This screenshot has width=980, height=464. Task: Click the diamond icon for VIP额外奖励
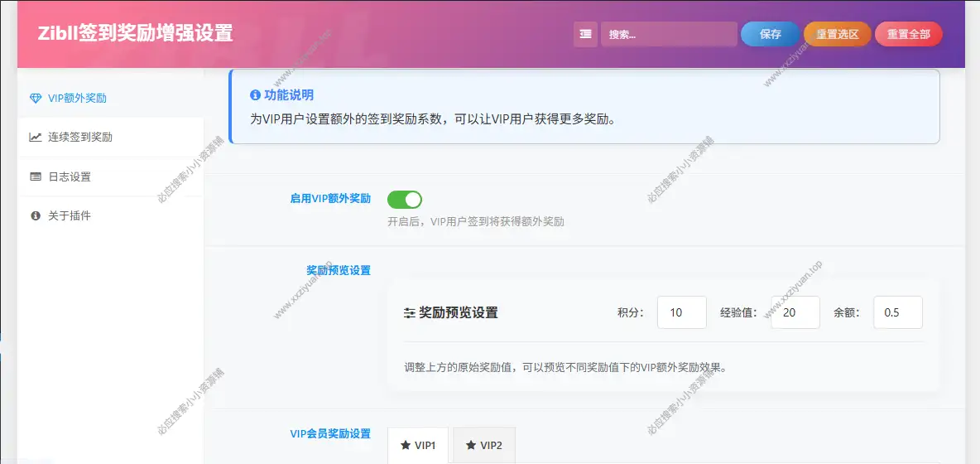[x=35, y=98]
